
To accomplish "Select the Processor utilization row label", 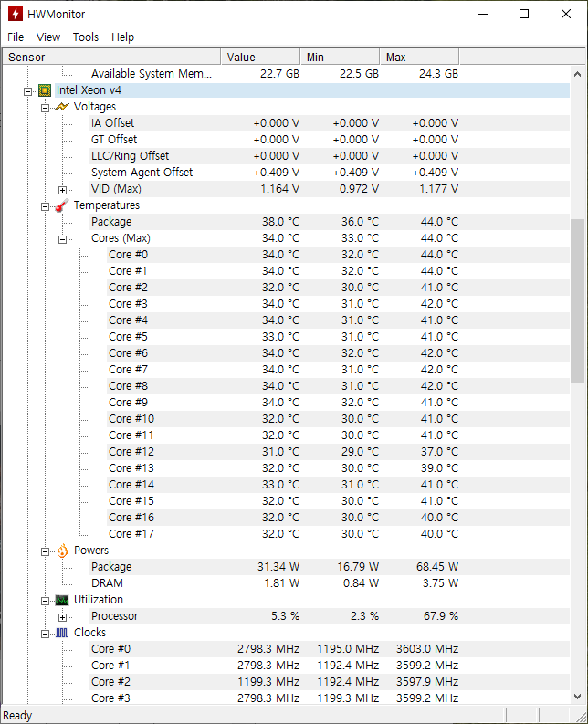I will click(x=114, y=616).
